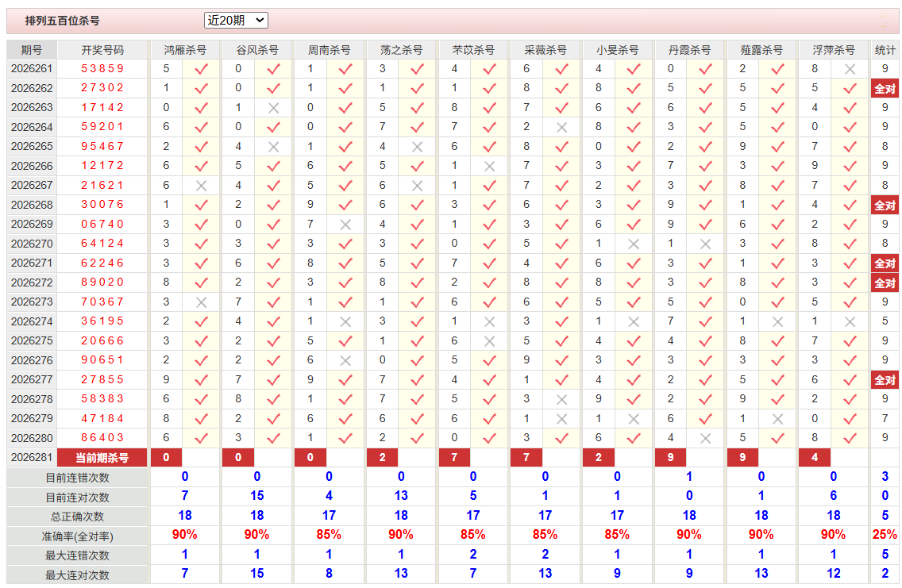Click the 目前连错次数 row label
This screenshot has height=588, width=902.
tap(78, 478)
